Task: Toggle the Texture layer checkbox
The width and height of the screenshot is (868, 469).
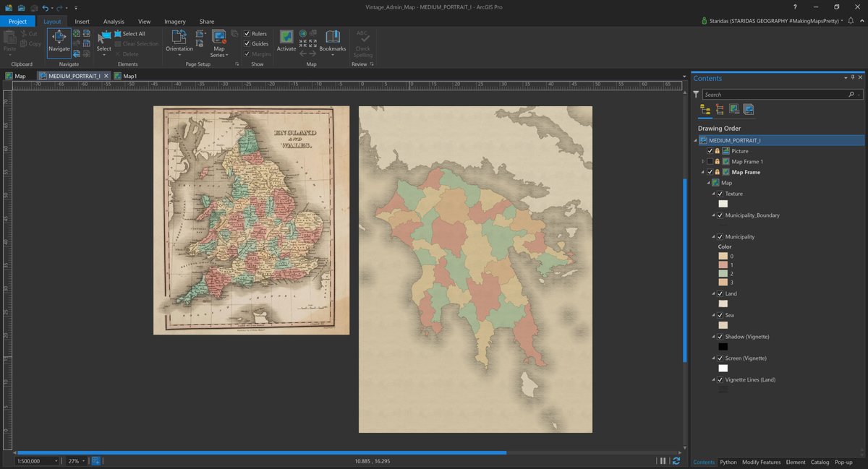Action: tap(720, 194)
